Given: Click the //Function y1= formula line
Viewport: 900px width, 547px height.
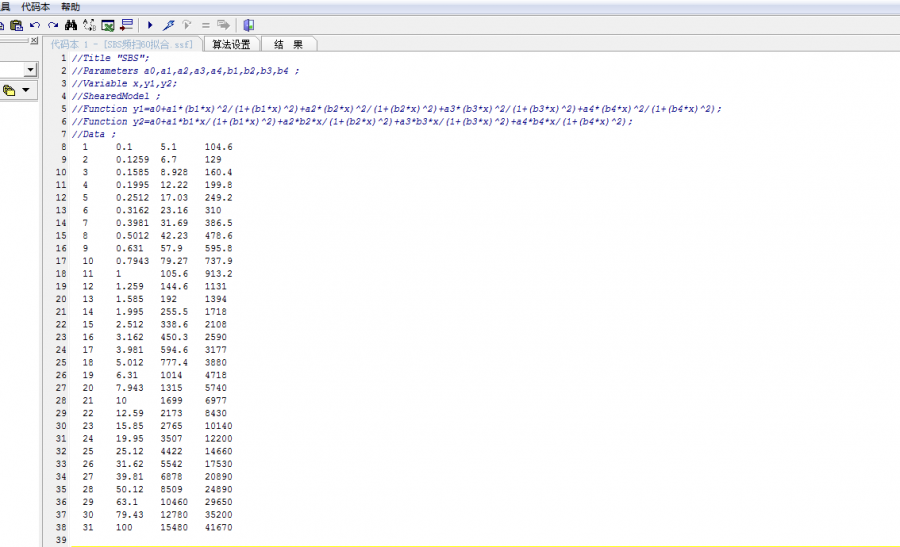Looking at the screenshot, I should pyautogui.click(x=396, y=108).
